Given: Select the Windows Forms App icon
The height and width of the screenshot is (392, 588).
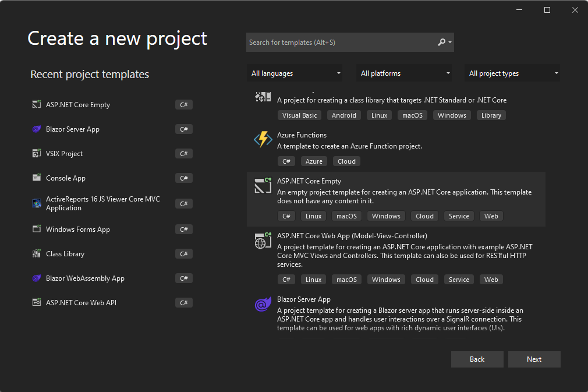Looking at the screenshot, I should coord(36,229).
